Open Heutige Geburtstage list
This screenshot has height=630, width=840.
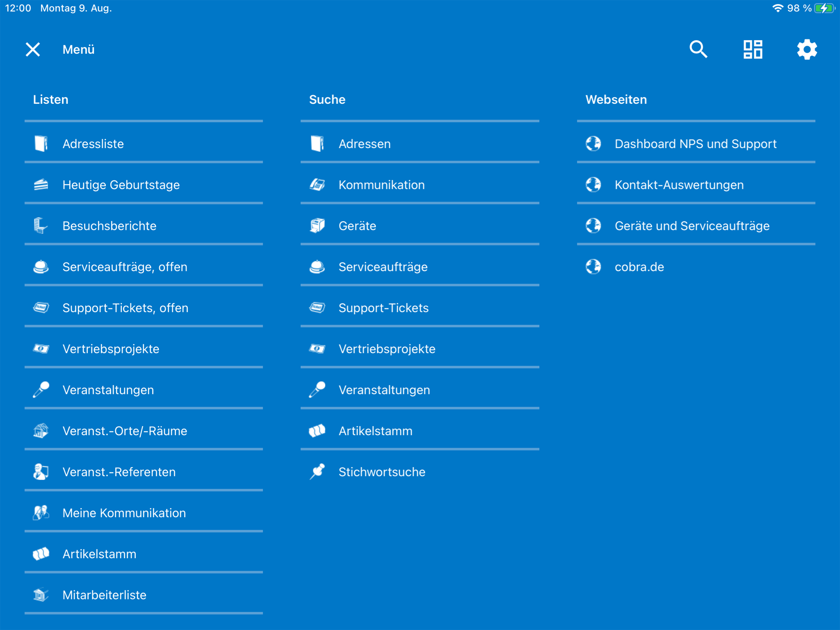click(x=144, y=185)
